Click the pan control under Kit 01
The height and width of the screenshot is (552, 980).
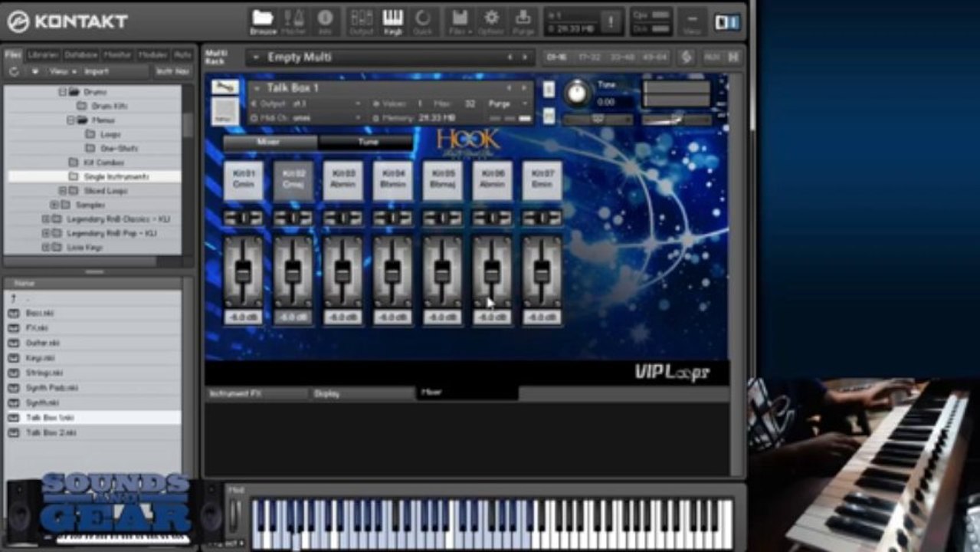pos(244,218)
